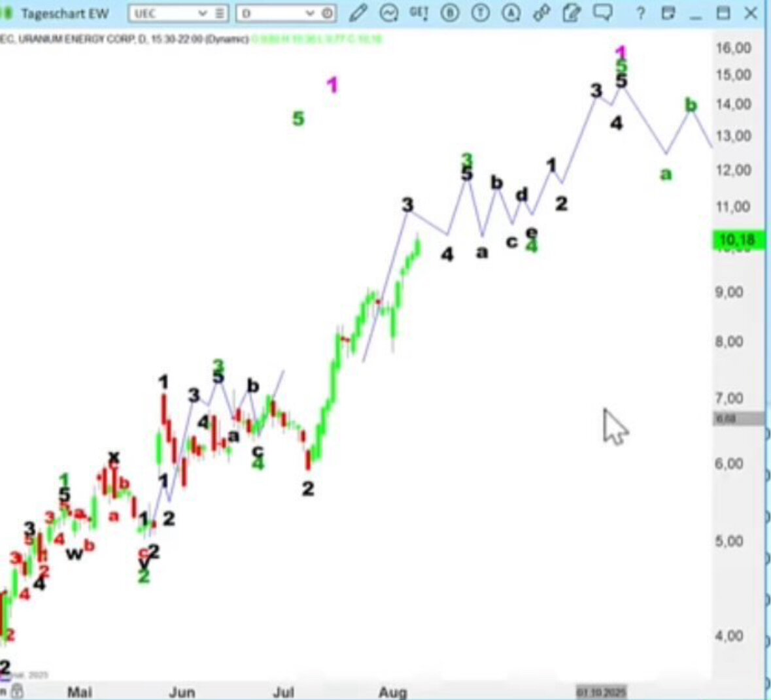Click the timeframe clock button
Image resolution: width=771 pixels, height=700 pixels.
point(327,13)
